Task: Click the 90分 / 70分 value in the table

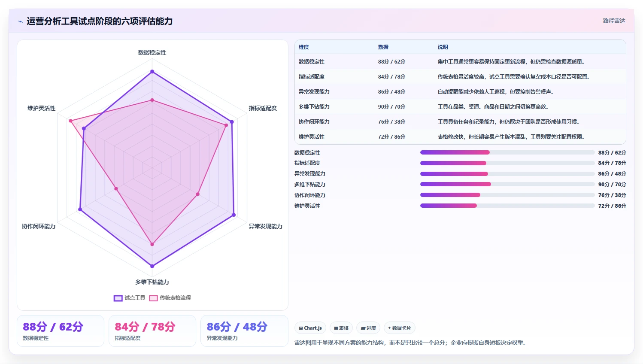Action: point(391,107)
